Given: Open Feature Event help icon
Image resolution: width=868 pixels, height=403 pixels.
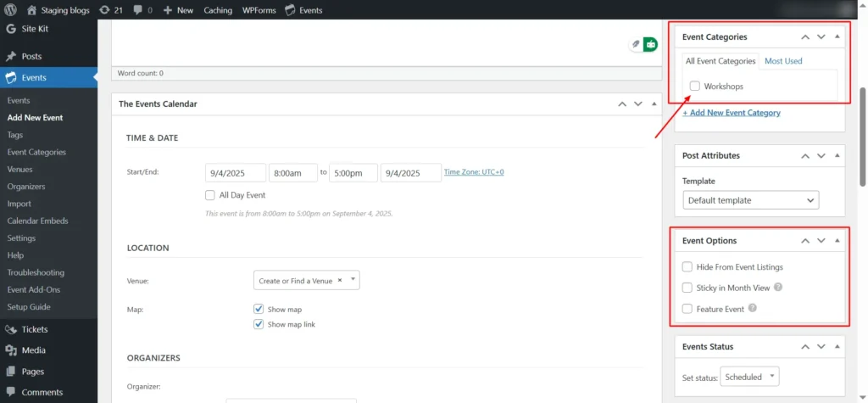Looking at the screenshot, I should [x=753, y=309].
